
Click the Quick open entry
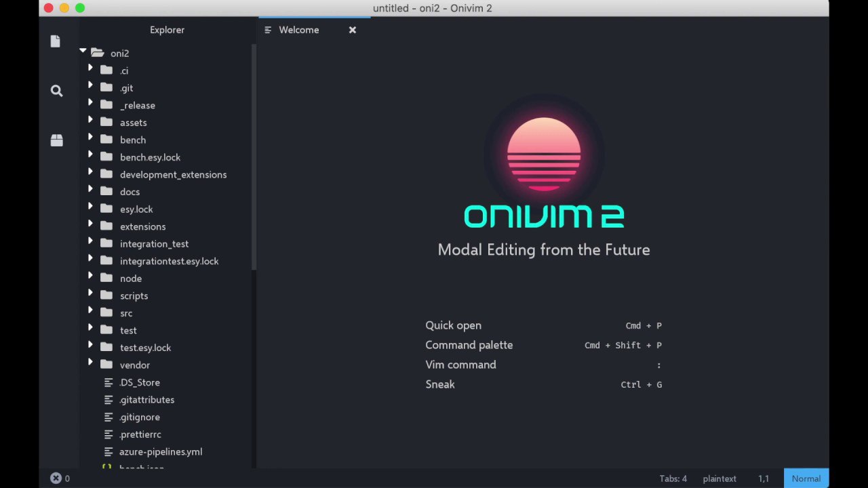pyautogui.click(x=543, y=325)
